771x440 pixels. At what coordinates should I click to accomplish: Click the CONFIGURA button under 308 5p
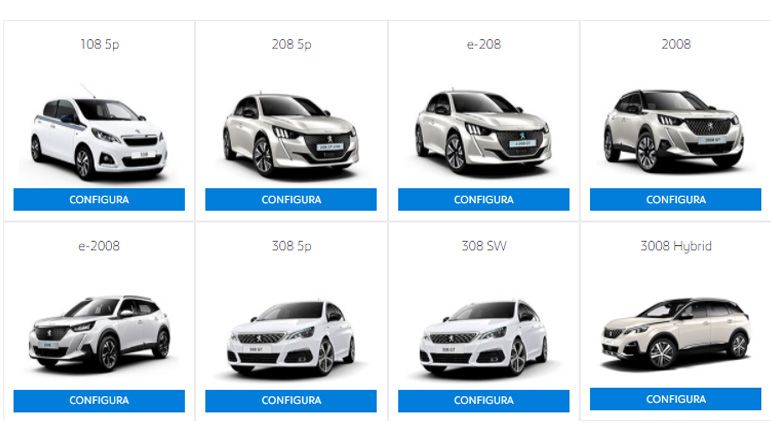[291, 401]
